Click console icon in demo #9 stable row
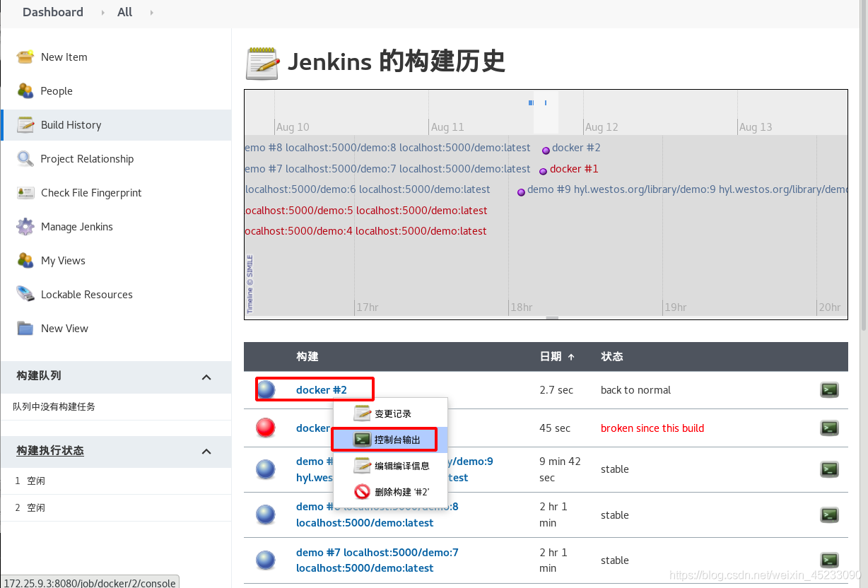The width and height of the screenshot is (868, 588). point(829,469)
